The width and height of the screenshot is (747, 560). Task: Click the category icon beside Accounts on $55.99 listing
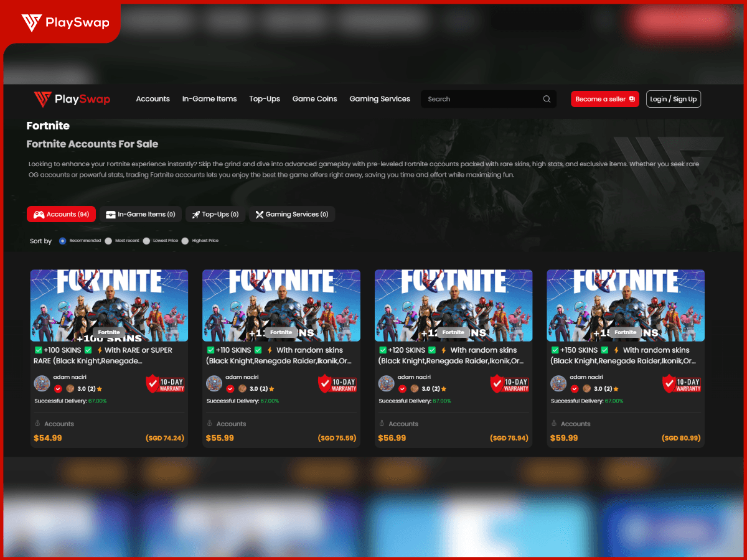coord(209,424)
